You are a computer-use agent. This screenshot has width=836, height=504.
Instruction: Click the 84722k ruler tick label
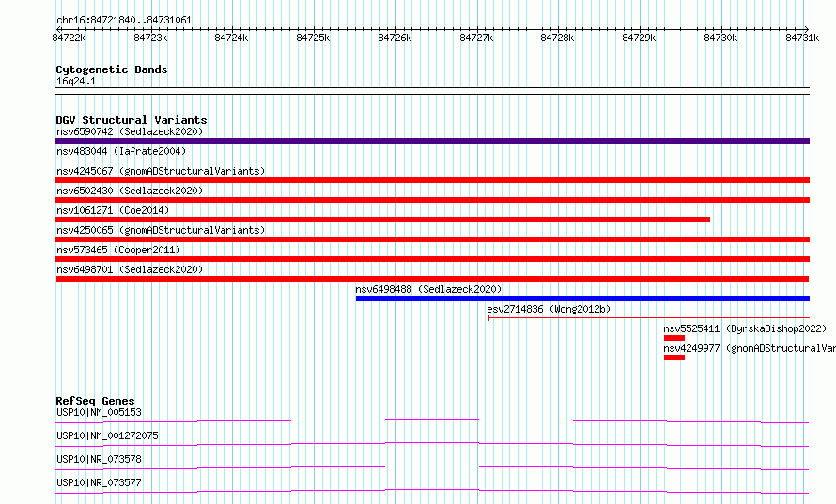click(69, 38)
